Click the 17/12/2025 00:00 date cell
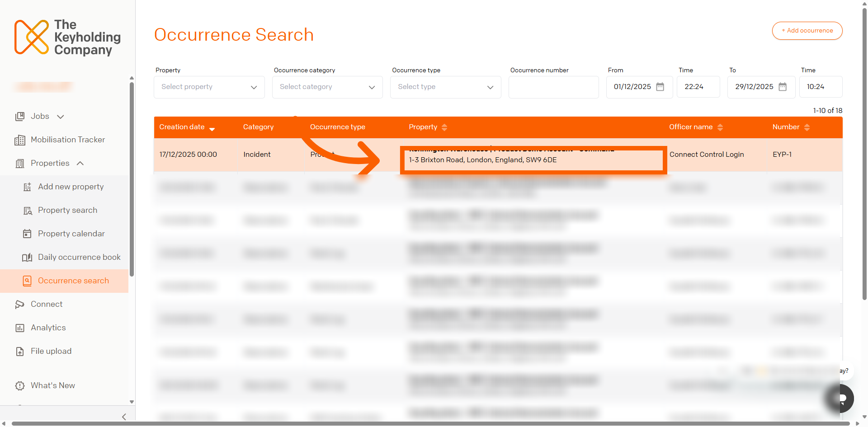Viewport: 868px width, 427px height. tap(188, 155)
